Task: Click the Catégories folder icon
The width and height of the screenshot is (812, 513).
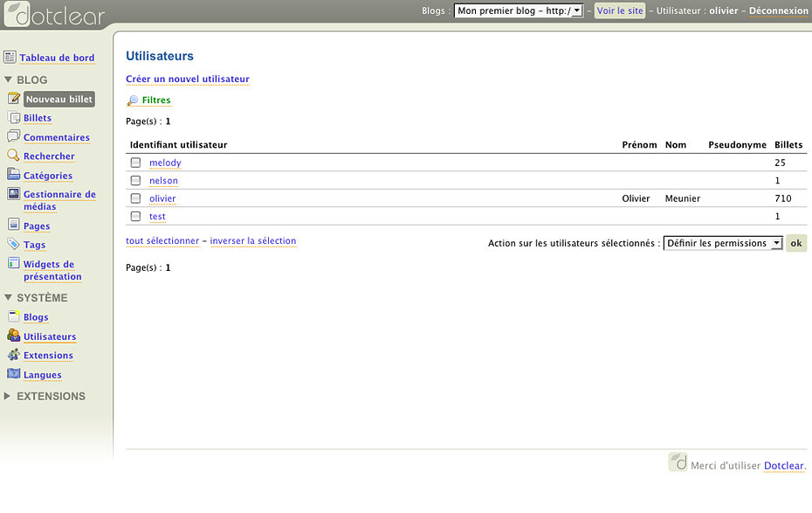Action: pos(14,175)
